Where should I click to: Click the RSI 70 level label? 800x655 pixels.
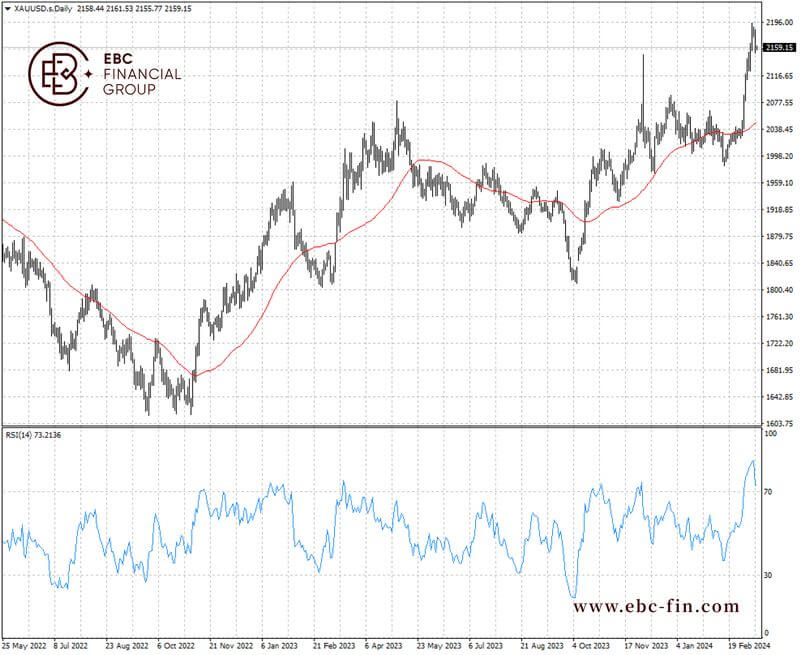click(x=769, y=492)
